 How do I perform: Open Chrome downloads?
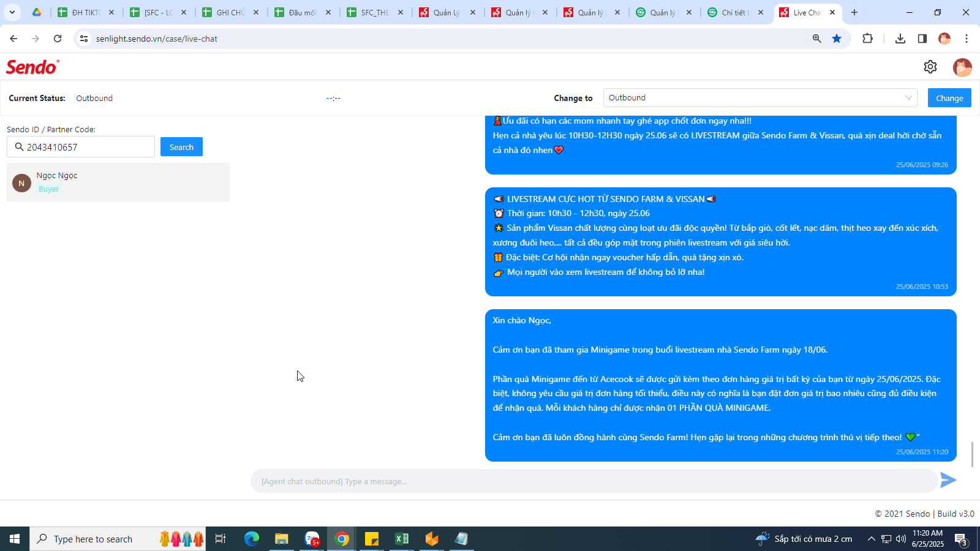900,39
